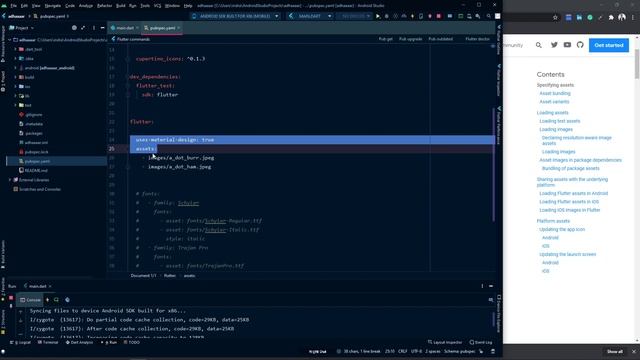Open the Twitter icon on Flutter docs

(x=554, y=45)
